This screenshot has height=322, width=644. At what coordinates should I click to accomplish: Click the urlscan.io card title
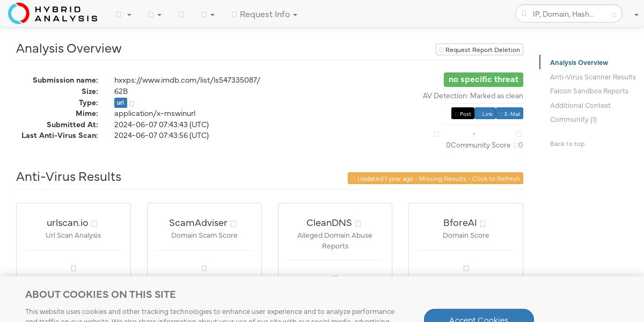[68, 223]
